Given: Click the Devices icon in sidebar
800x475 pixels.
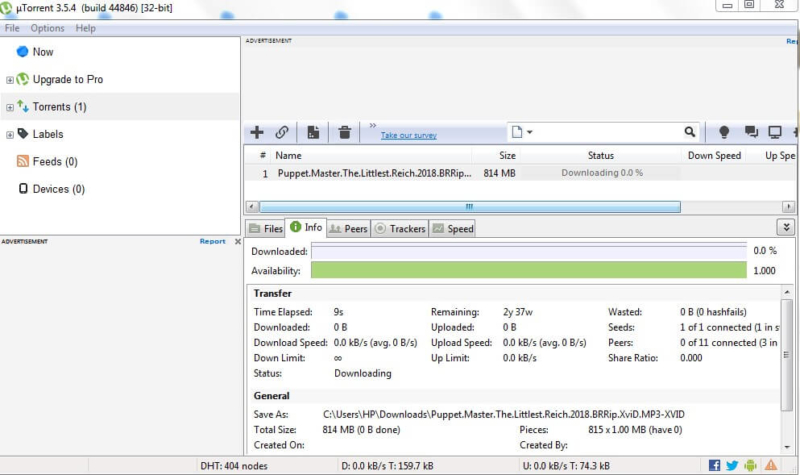Looking at the screenshot, I should click(23, 189).
